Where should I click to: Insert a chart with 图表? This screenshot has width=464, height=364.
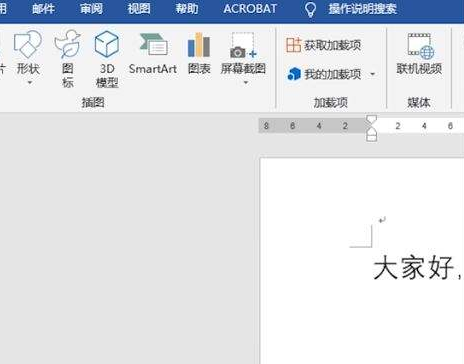click(199, 53)
